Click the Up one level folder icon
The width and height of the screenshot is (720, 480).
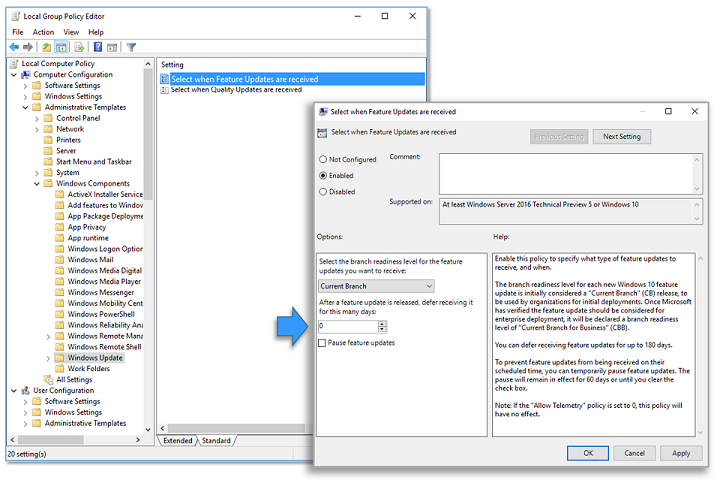pyautogui.click(x=46, y=47)
